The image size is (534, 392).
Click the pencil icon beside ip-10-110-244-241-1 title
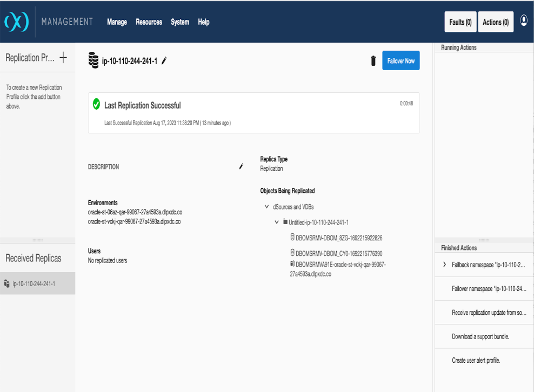[x=164, y=61]
